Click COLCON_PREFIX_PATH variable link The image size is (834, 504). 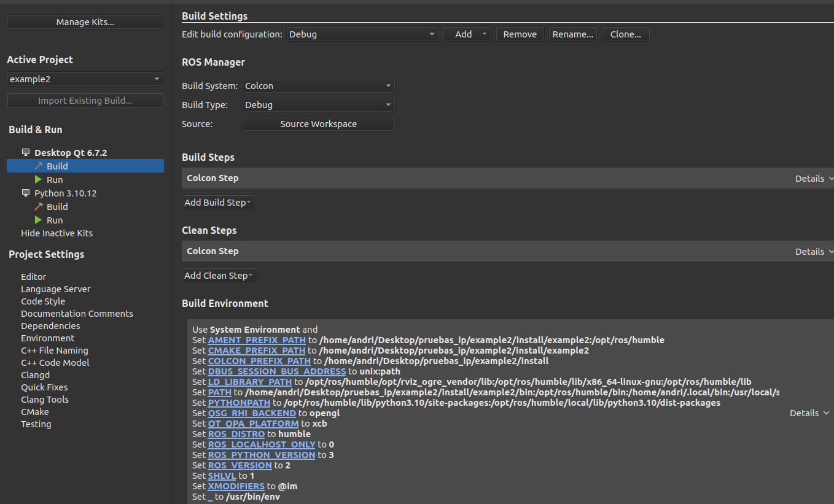[259, 361]
